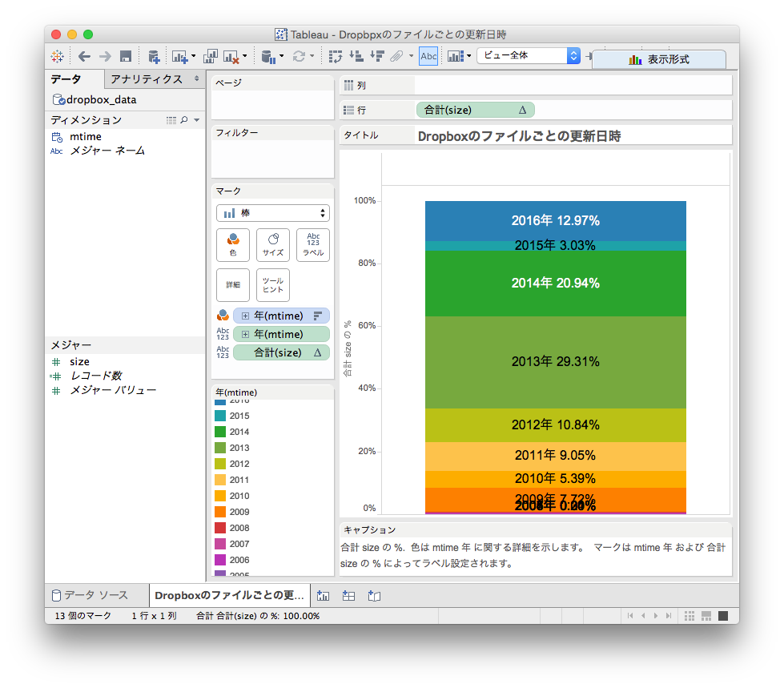Sort descending from the toolbar
This screenshot has height=688, width=784.
tap(377, 57)
